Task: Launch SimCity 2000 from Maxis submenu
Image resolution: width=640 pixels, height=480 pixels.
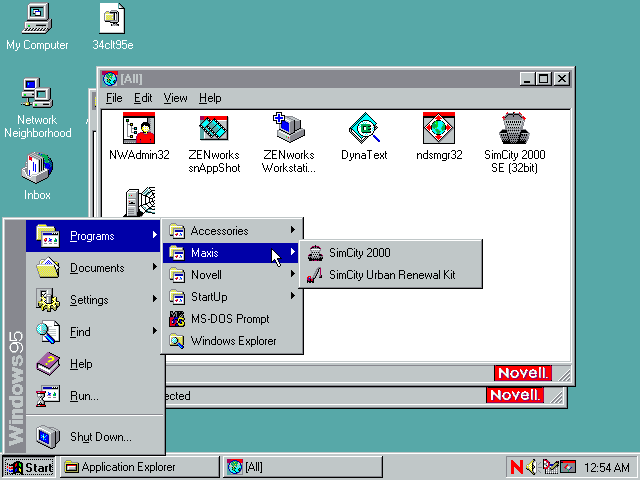Action: [391, 253]
